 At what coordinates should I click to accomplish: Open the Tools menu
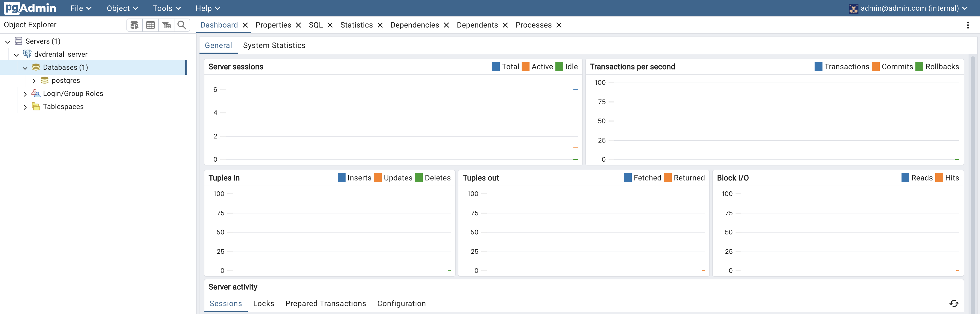[167, 8]
